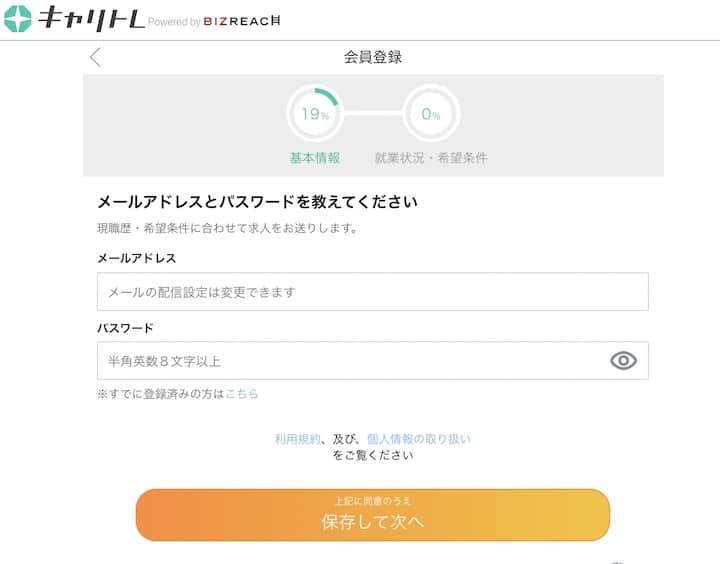Select the 基本情報 step label

coord(315,158)
